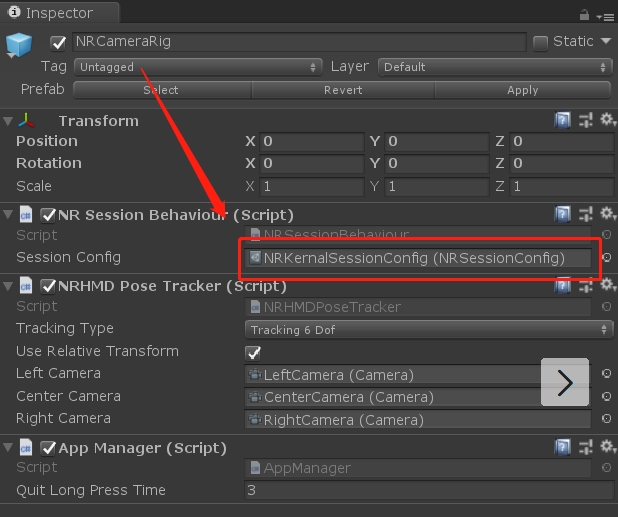The image size is (618, 517).
Task: Toggle NRCameraRig active checkbox
Action: [58, 43]
